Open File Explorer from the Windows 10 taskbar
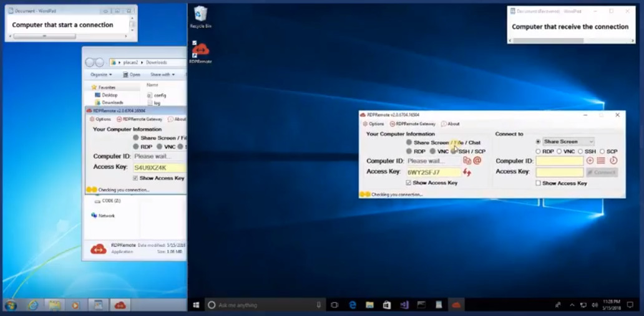 click(x=369, y=305)
